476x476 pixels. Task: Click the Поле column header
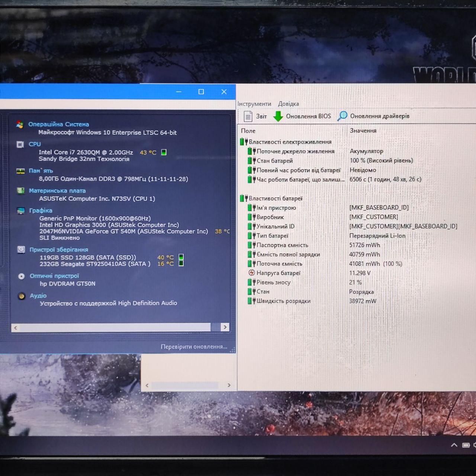[x=248, y=131]
